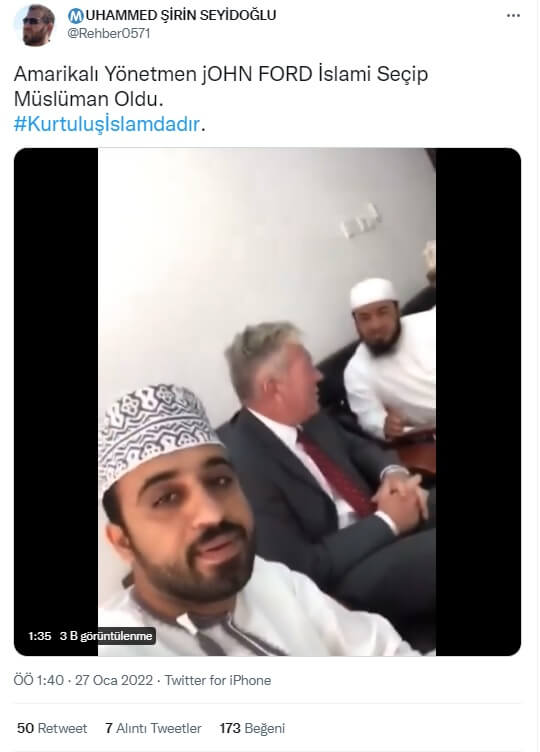Play the embedded video
Screen dimensions: 540x752
coord(267,402)
